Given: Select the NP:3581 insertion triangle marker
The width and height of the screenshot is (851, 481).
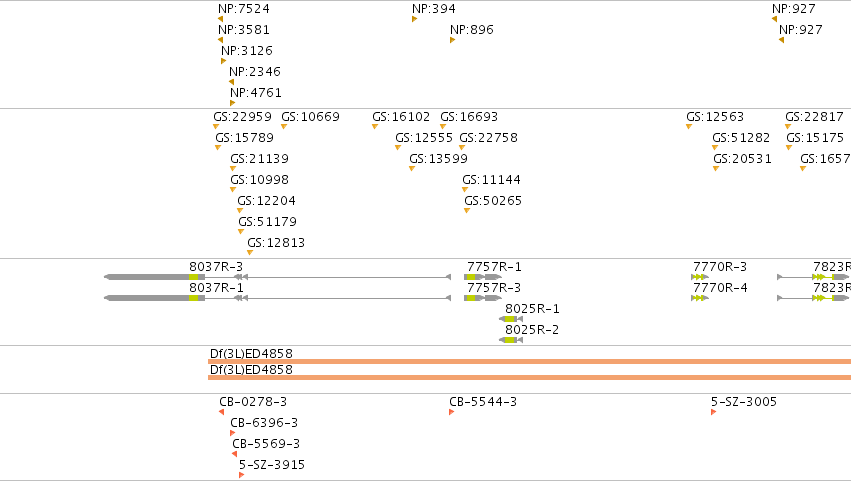Looking at the screenshot, I should tap(220, 40).
